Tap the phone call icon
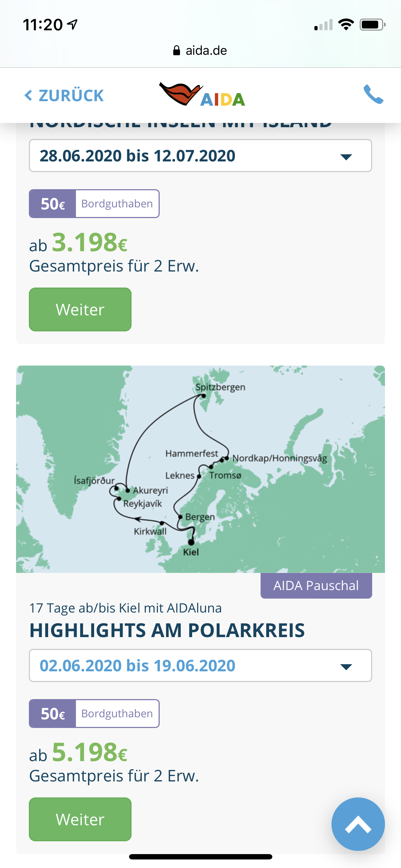Viewport: 401px width, 868px height. [373, 94]
